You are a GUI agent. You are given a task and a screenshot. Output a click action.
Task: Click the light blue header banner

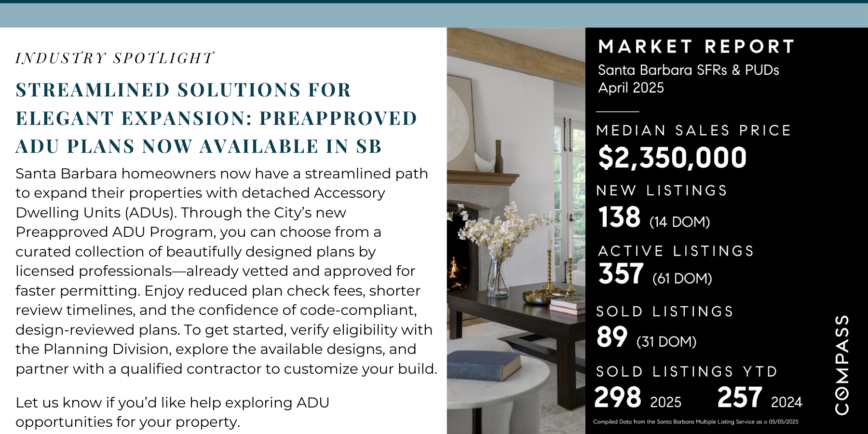[x=434, y=15]
